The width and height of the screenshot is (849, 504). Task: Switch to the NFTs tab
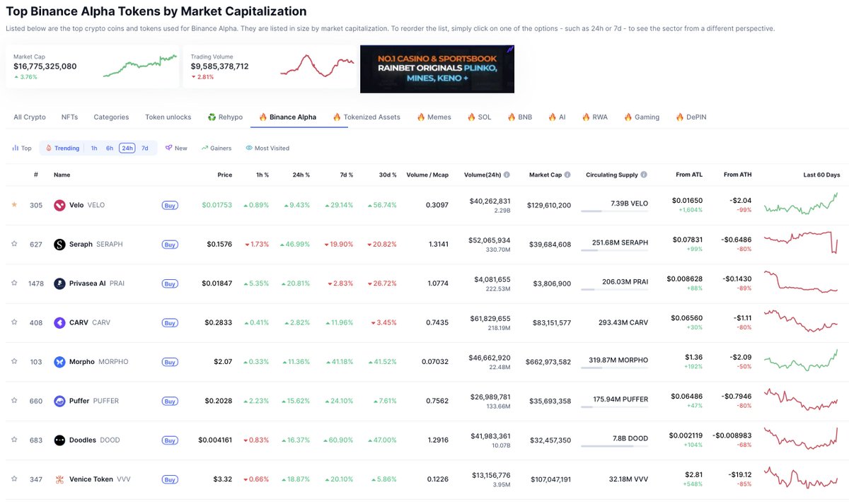69,117
